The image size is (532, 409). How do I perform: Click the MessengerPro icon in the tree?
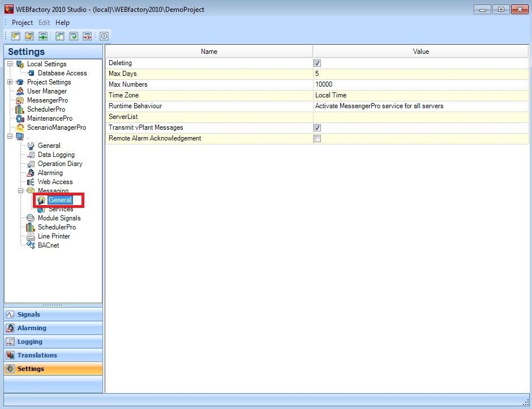[20, 100]
